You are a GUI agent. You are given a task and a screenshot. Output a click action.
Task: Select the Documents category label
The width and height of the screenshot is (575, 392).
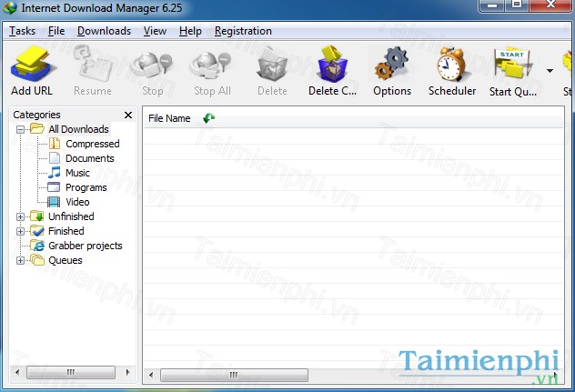tap(90, 158)
